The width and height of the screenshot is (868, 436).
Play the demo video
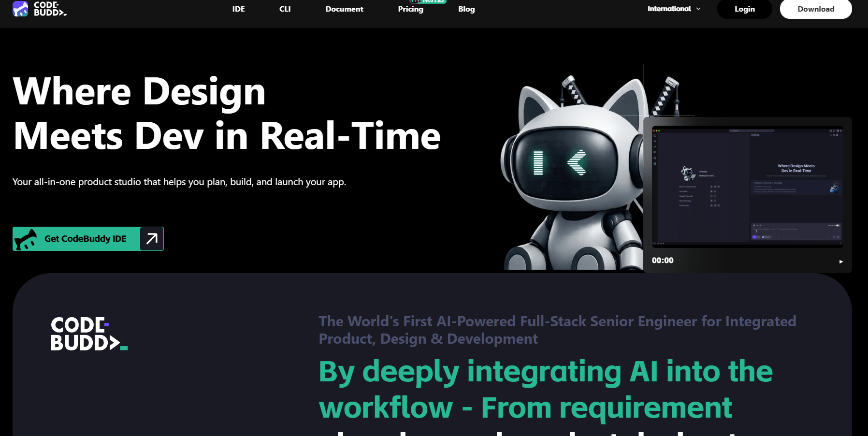841,262
